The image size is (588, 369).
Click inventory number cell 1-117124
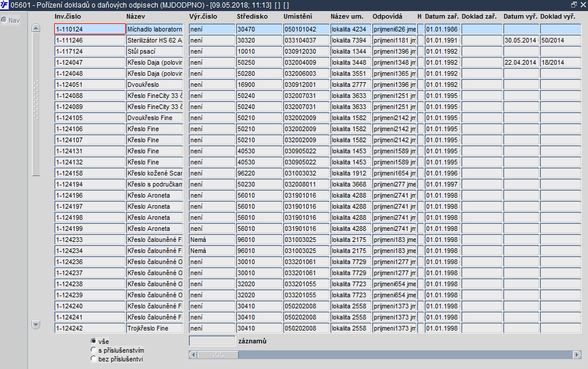click(x=90, y=51)
